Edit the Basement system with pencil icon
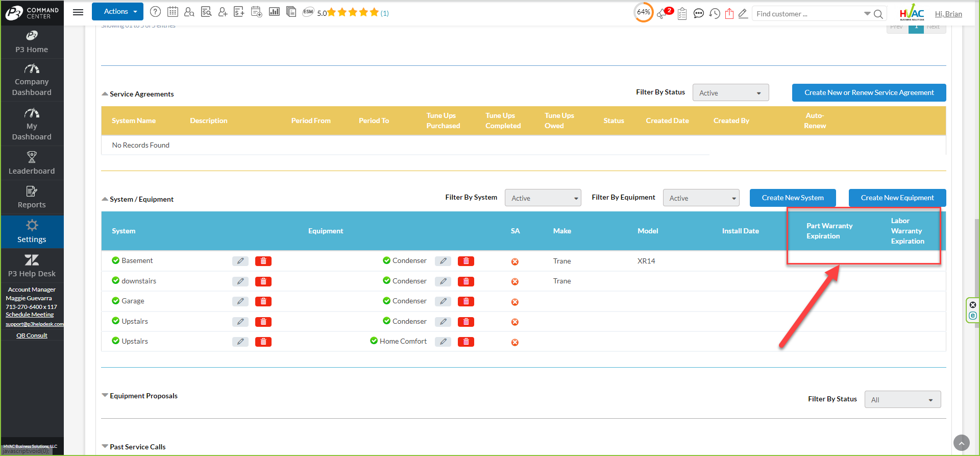 [240, 261]
